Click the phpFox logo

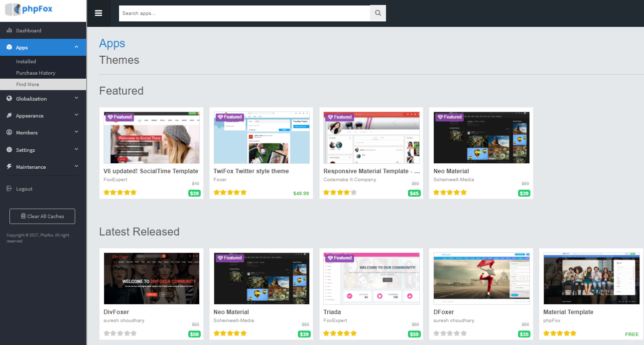click(28, 8)
